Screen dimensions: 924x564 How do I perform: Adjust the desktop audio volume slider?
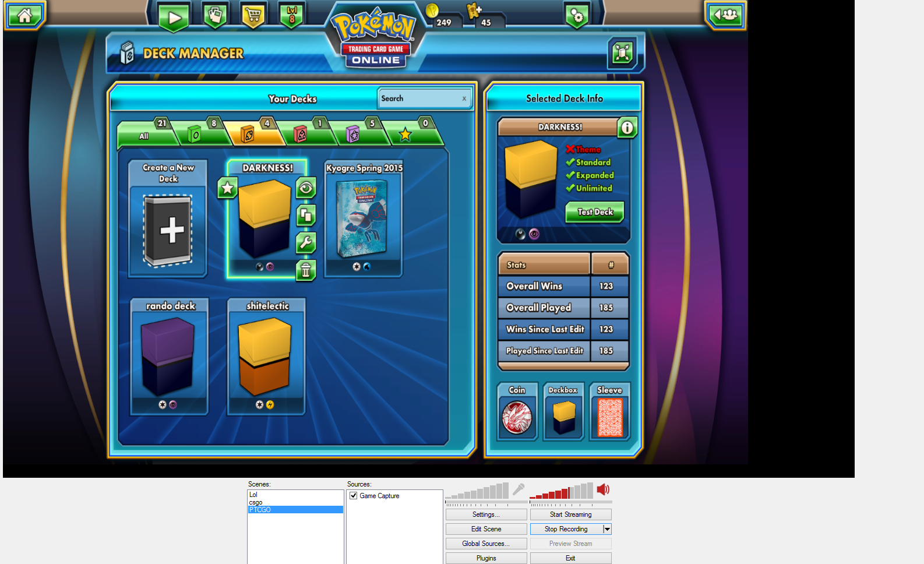[571, 502]
